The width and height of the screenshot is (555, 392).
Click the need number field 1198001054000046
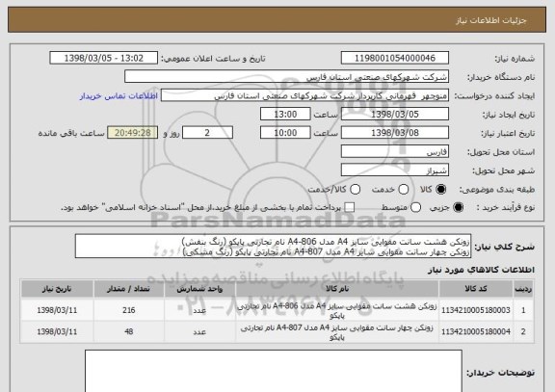pos(395,58)
